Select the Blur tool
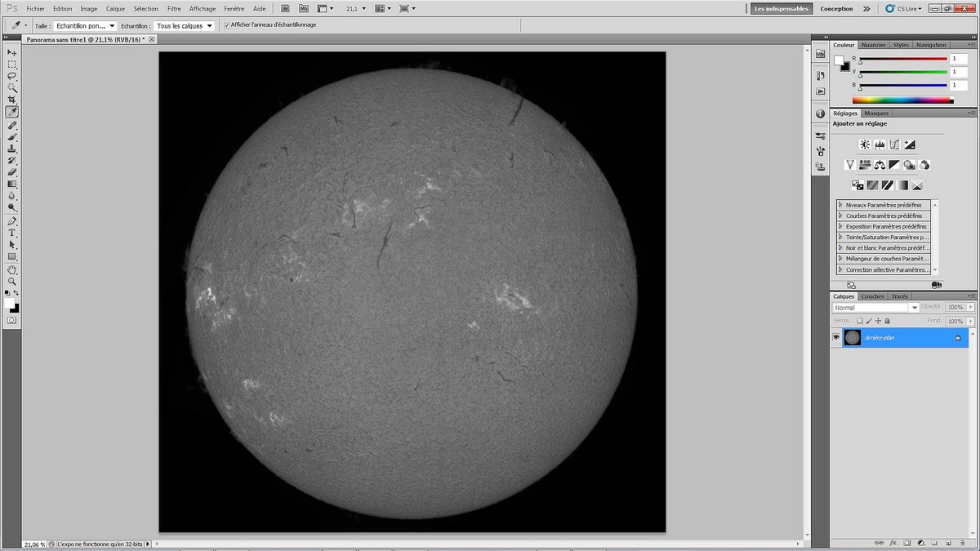980x551 pixels. (12, 196)
